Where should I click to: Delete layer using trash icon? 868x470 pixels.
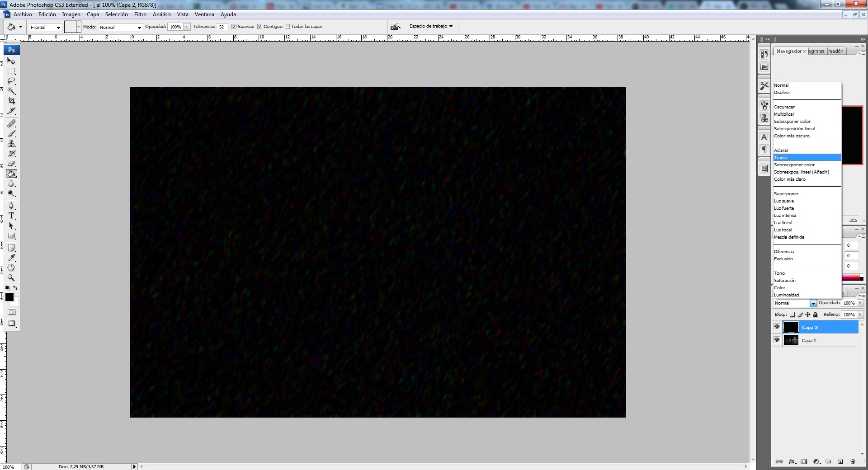(853, 461)
